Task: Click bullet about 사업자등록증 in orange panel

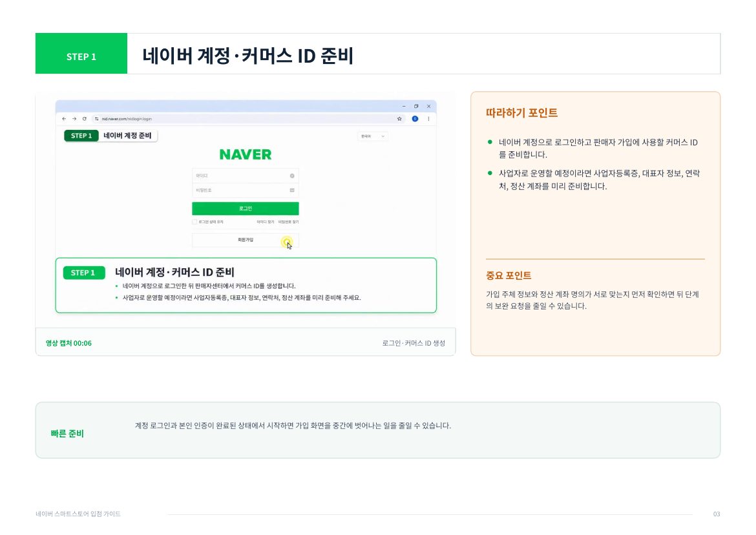Action: tap(599, 180)
